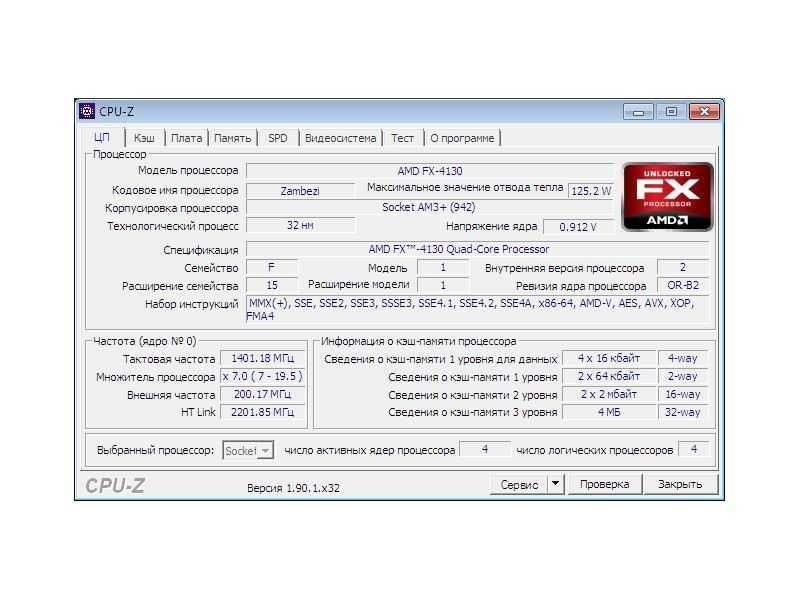Click the internal processor version value 2
Image resolution: width=800 pixels, height=600 pixels.
[683, 267]
